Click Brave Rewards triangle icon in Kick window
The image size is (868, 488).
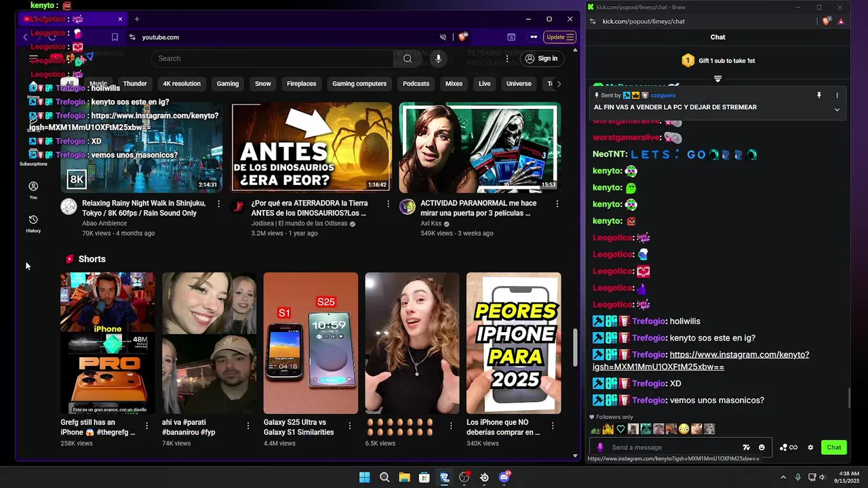pyautogui.click(x=841, y=21)
